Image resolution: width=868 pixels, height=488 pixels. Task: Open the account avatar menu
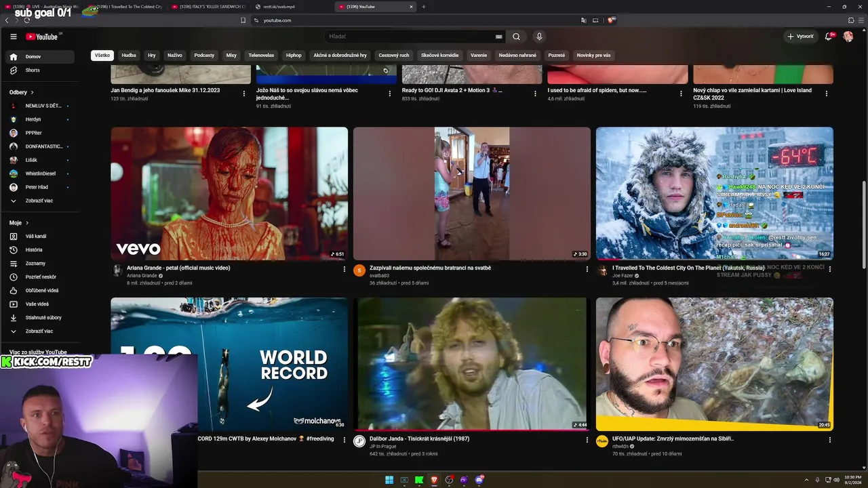pyautogui.click(x=848, y=37)
